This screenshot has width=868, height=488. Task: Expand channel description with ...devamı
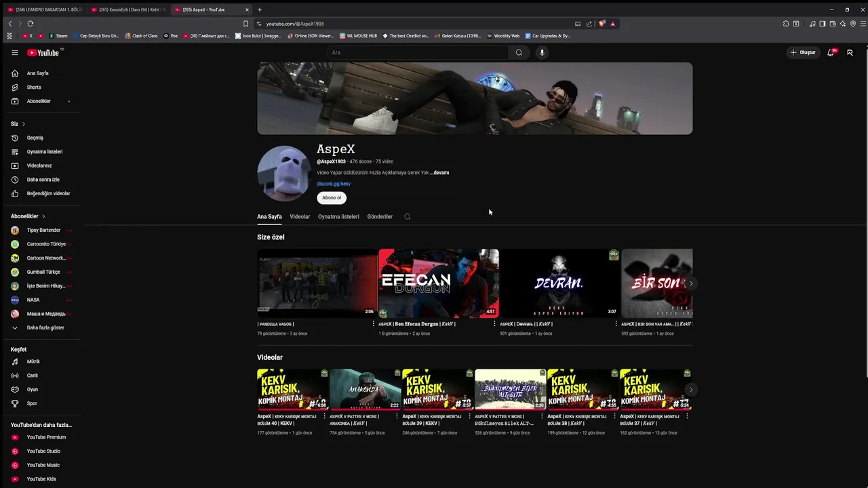(x=439, y=173)
